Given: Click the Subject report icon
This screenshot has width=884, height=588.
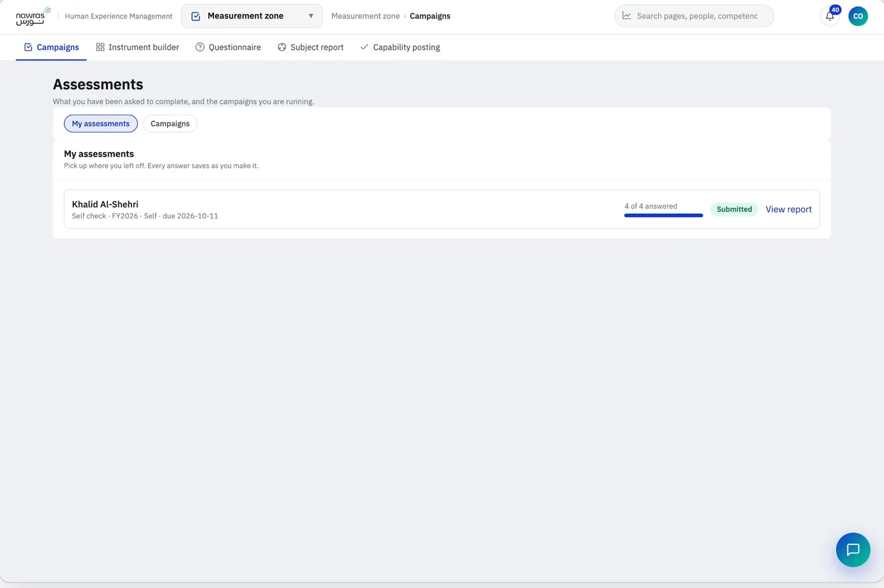Looking at the screenshot, I should [282, 47].
